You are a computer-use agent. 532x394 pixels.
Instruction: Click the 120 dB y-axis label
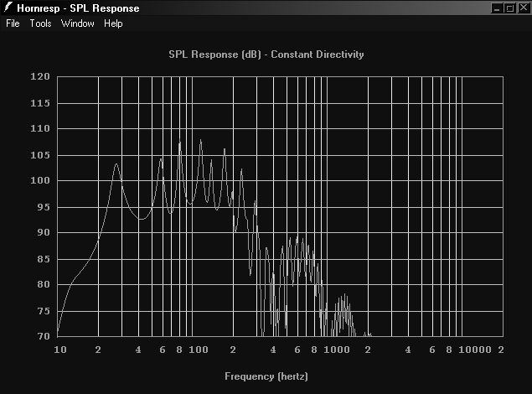pyautogui.click(x=40, y=76)
